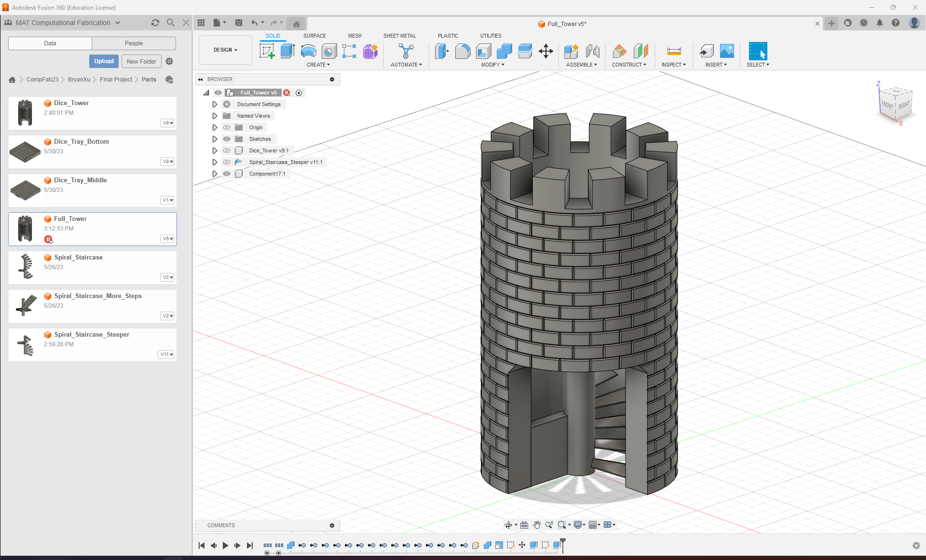
Task: Activate the Revolve tool
Action: (x=308, y=52)
